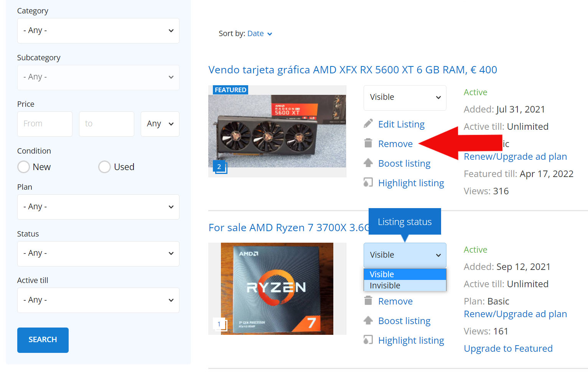This screenshot has width=588, height=374.
Task: Click photo count badge on graphics card image
Action: point(220,167)
